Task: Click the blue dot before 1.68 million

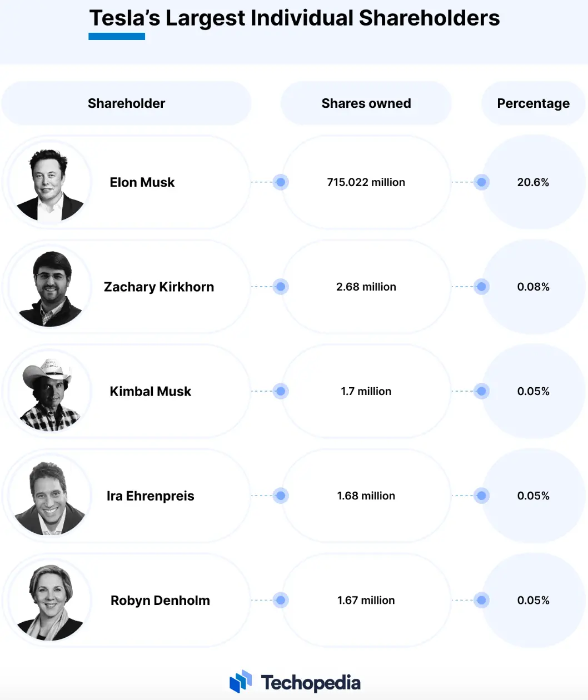Action: tap(281, 496)
